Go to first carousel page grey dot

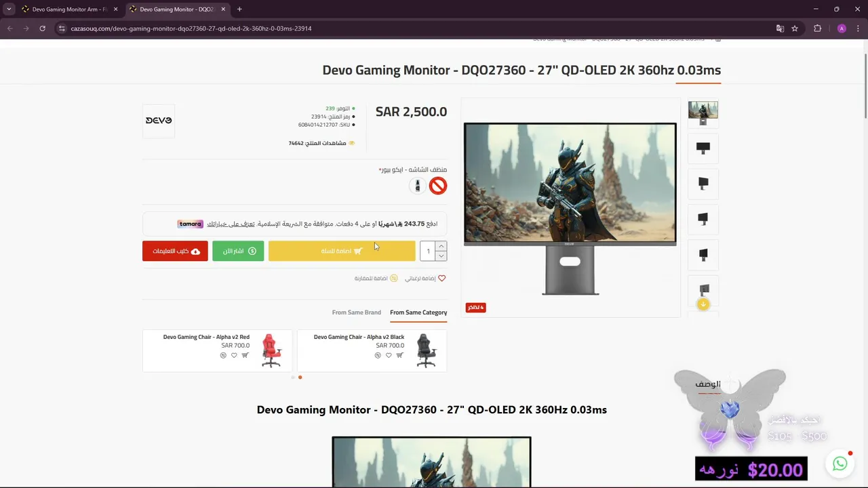tap(293, 378)
